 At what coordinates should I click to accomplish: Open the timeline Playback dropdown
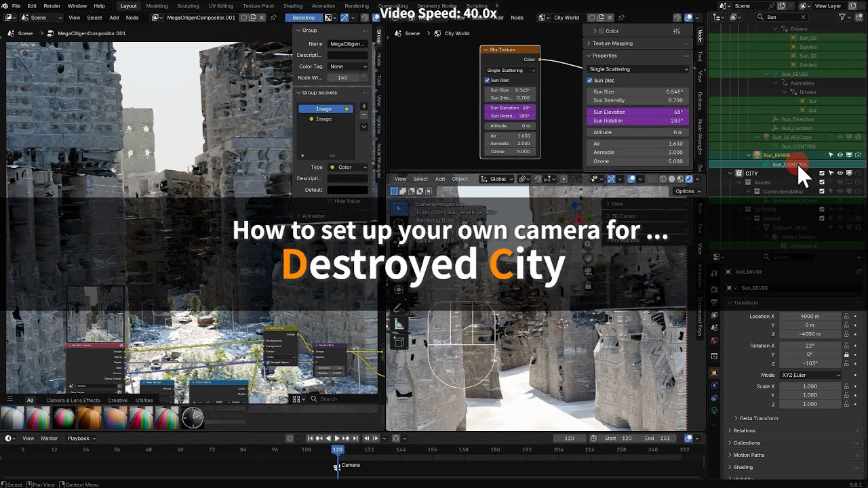click(81, 439)
